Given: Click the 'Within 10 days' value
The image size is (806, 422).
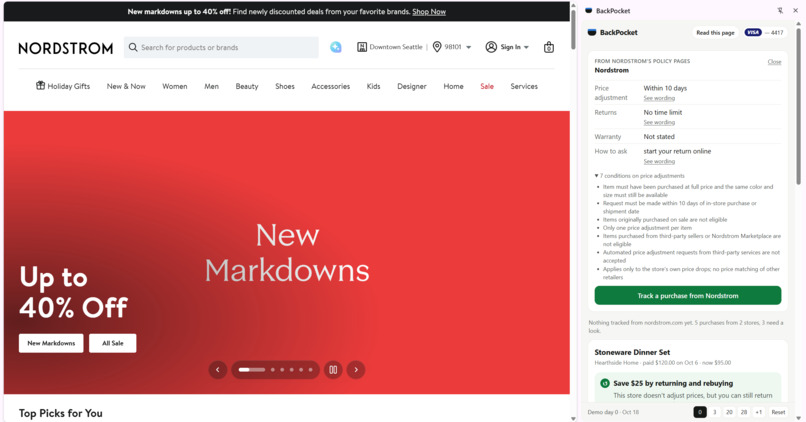Looking at the screenshot, I should coord(665,88).
